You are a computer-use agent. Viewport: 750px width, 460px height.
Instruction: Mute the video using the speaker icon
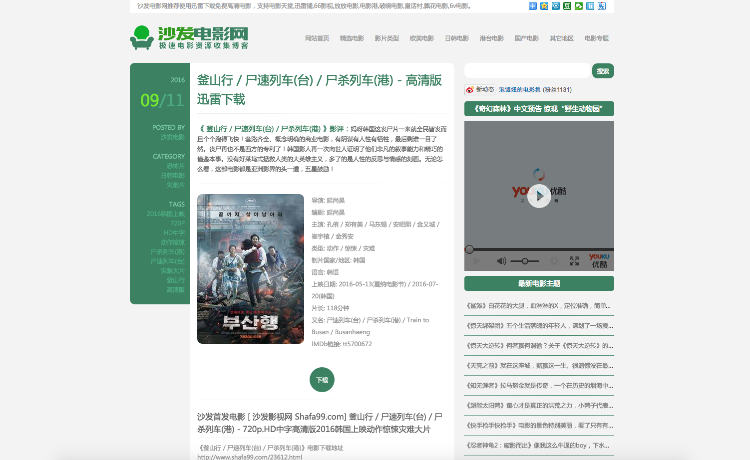(502, 260)
